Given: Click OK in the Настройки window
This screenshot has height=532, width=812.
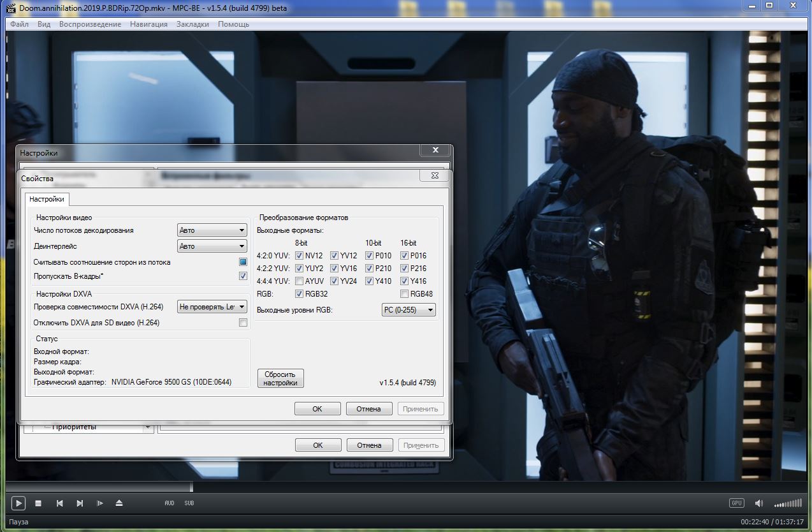Looking at the screenshot, I should 318,445.
